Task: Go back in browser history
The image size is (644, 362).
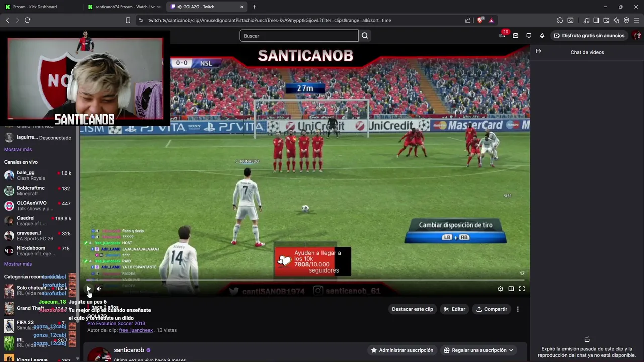Action: 8,20
